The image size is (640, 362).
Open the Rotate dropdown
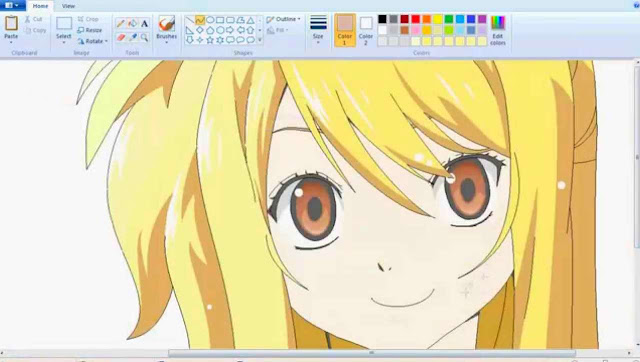pos(92,41)
